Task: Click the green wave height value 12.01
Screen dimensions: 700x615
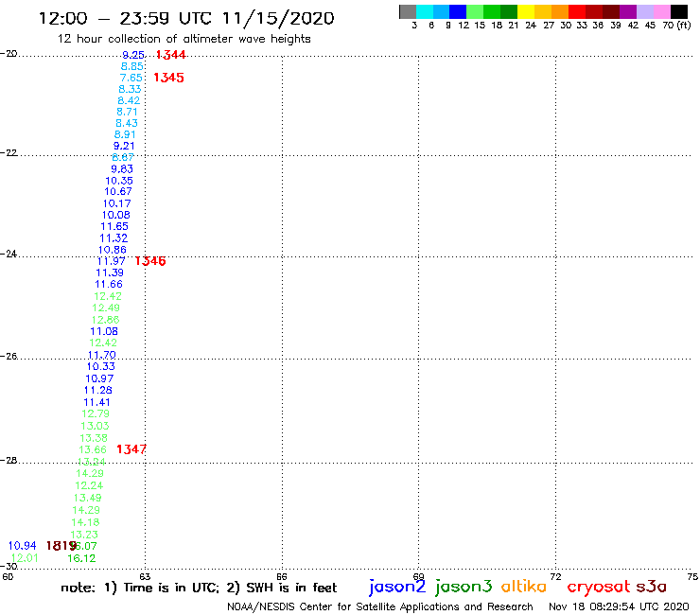Action: point(25,558)
